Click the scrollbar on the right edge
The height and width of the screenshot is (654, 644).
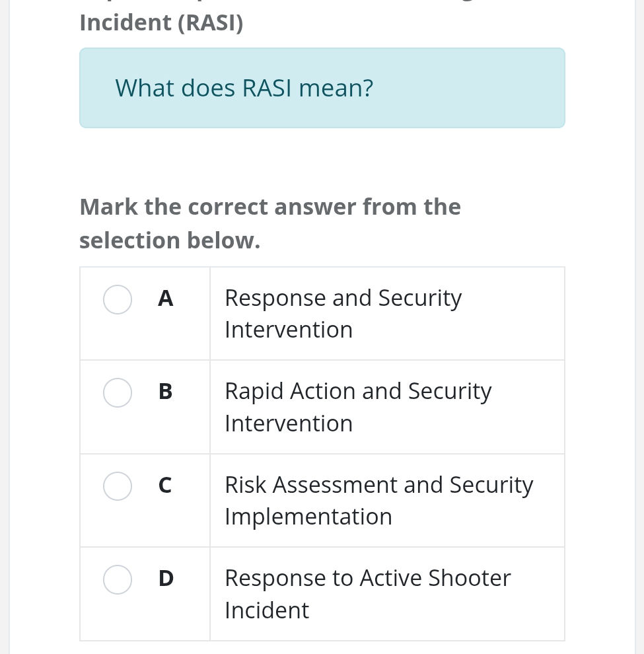(x=639, y=327)
